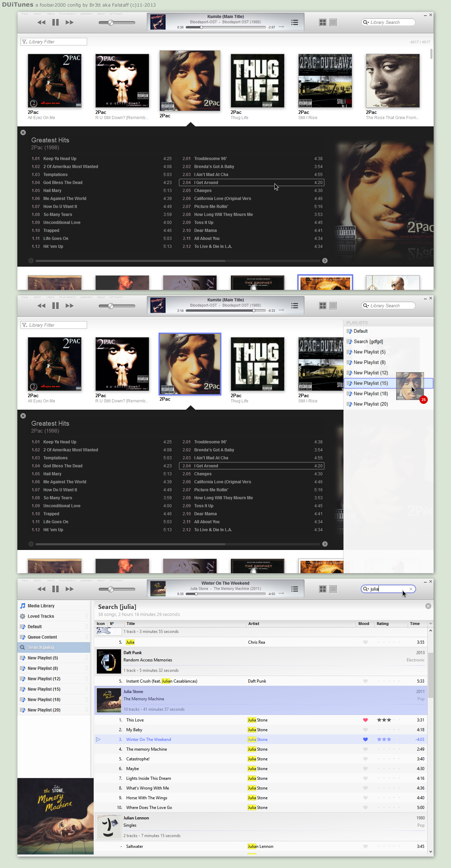Switch to album grid view in middle window
Screen dimensions: 451x868
coord(323,306)
